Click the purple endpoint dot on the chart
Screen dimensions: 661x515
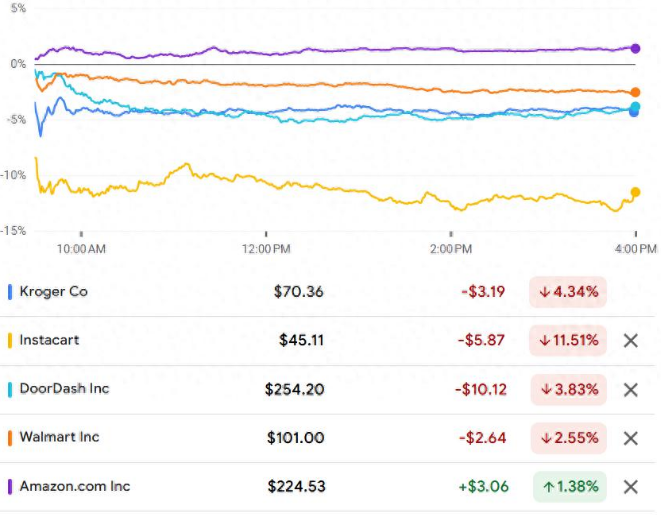[635, 48]
